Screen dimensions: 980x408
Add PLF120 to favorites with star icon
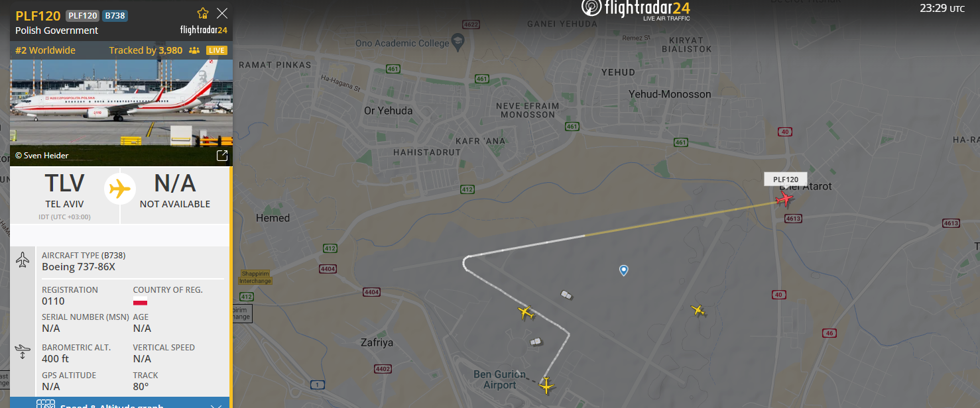[x=203, y=13]
